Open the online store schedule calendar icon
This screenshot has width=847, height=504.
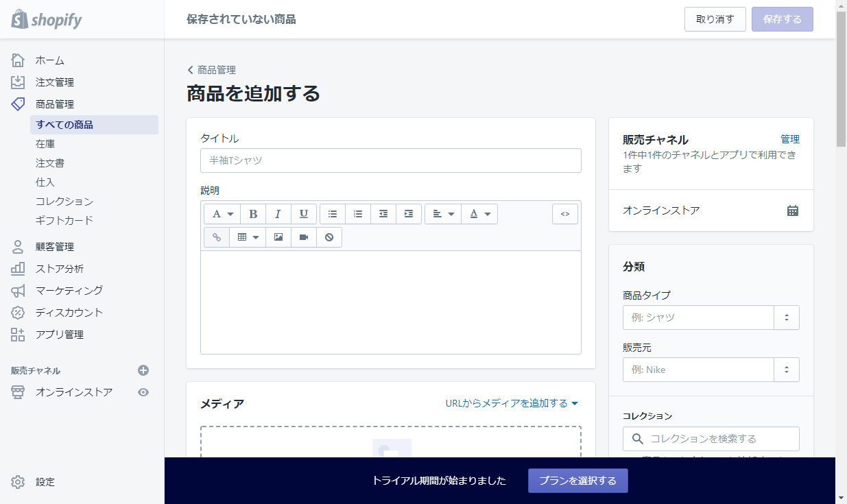[x=793, y=211]
